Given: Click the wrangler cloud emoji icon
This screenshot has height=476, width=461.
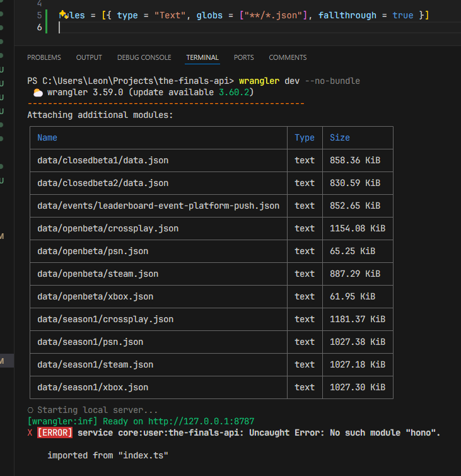Looking at the screenshot, I should pos(38,92).
